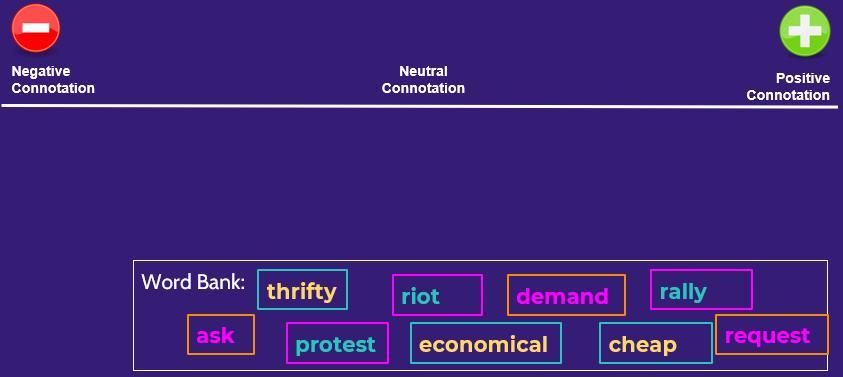Click the Neutral Connotation label
This screenshot has height=377, width=843.
point(423,80)
